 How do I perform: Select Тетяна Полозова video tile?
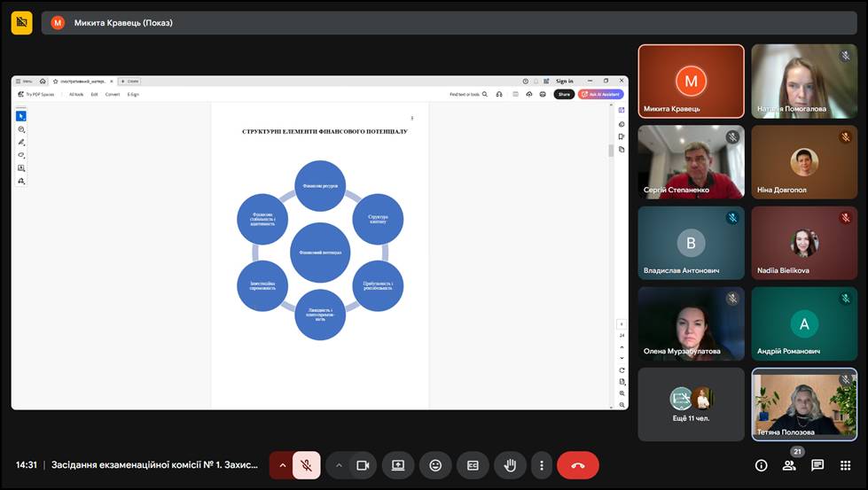click(804, 404)
